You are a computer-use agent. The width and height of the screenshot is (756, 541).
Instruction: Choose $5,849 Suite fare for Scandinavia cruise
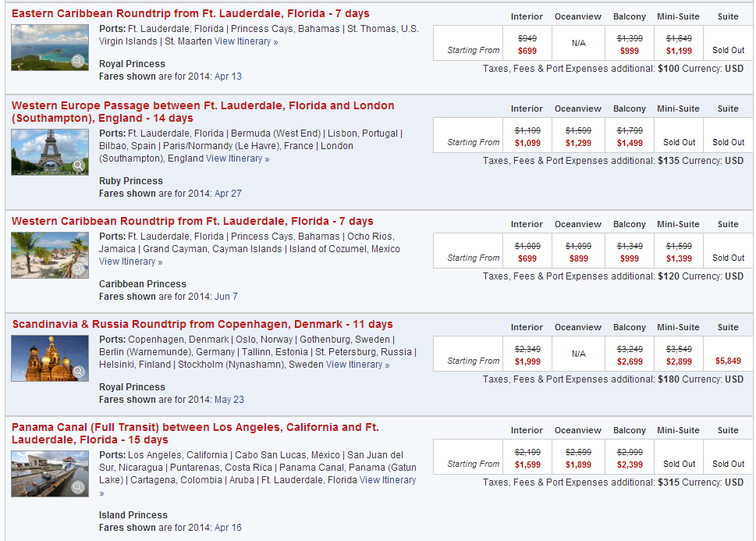(x=728, y=361)
